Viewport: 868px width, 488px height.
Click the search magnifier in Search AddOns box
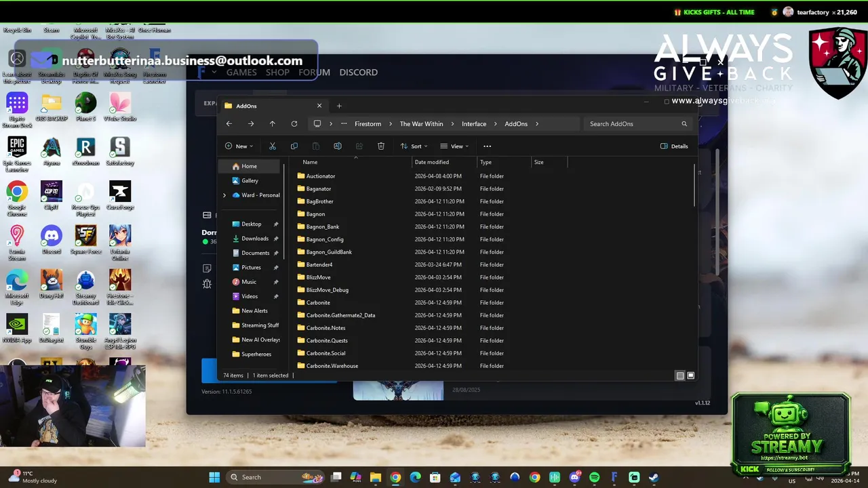(x=684, y=124)
